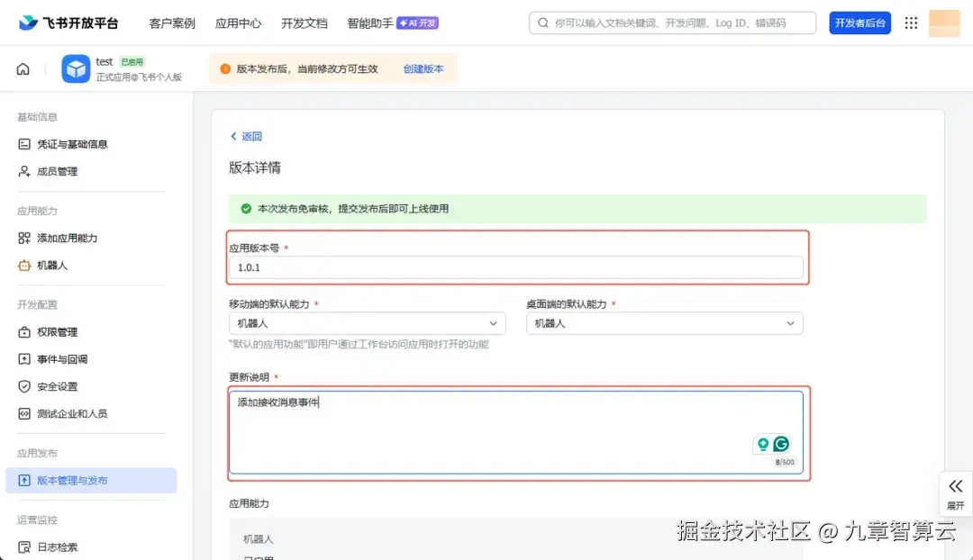This screenshot has height=560, width=973.
Task: Focus the top search input field
Action: tap(673, 23)
